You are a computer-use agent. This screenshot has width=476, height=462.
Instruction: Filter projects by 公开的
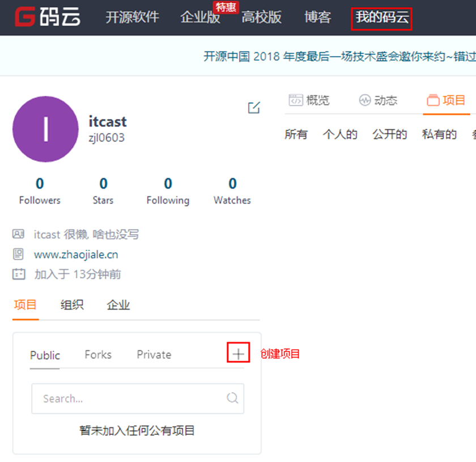point(390,134)
